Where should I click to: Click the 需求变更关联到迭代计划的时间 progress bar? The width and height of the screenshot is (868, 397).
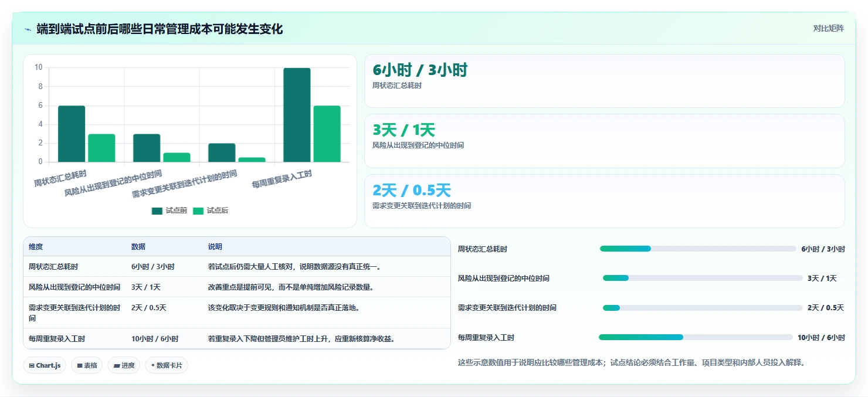pyautogui.click(x=703, y=308)
